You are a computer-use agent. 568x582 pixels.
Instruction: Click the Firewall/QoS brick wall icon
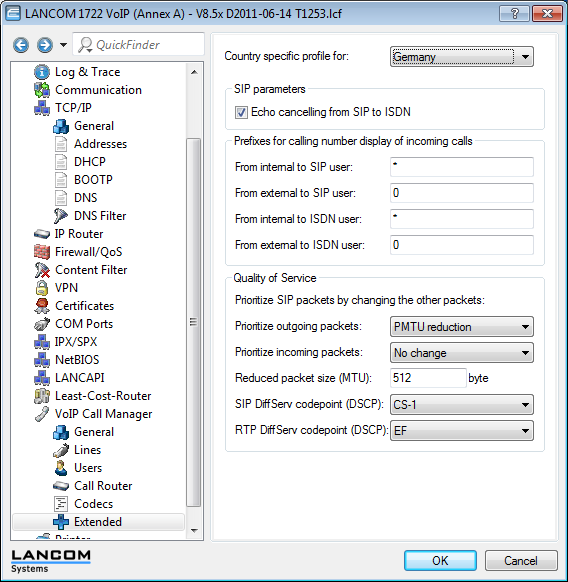coord(42,252)
